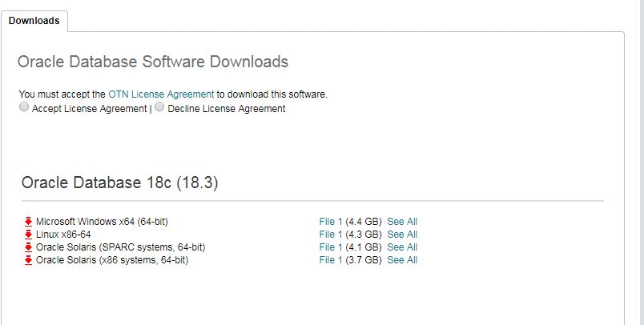Open the OTN License Agreement link
This screenshot has width=644, height=325.
click(x=161, y=94)
